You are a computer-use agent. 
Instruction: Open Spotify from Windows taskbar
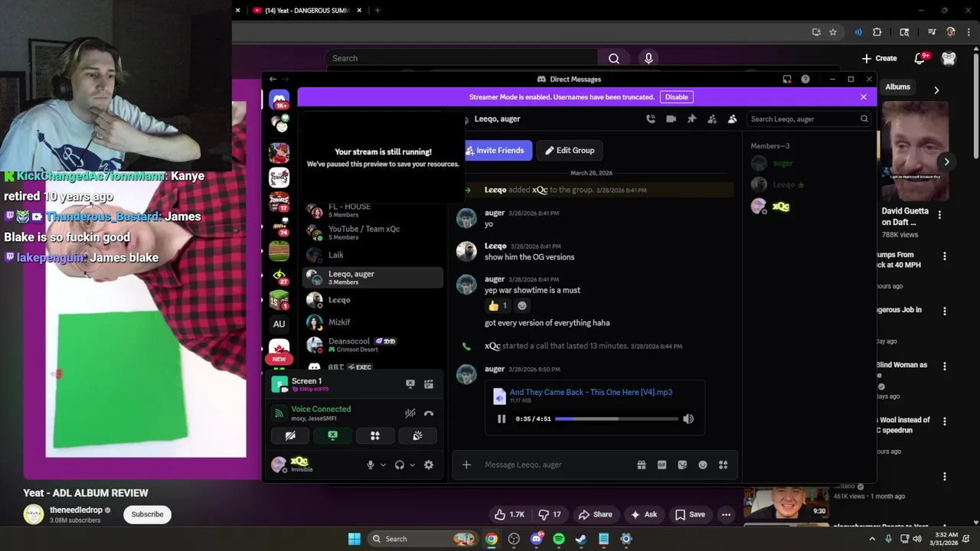click(559, 539)
